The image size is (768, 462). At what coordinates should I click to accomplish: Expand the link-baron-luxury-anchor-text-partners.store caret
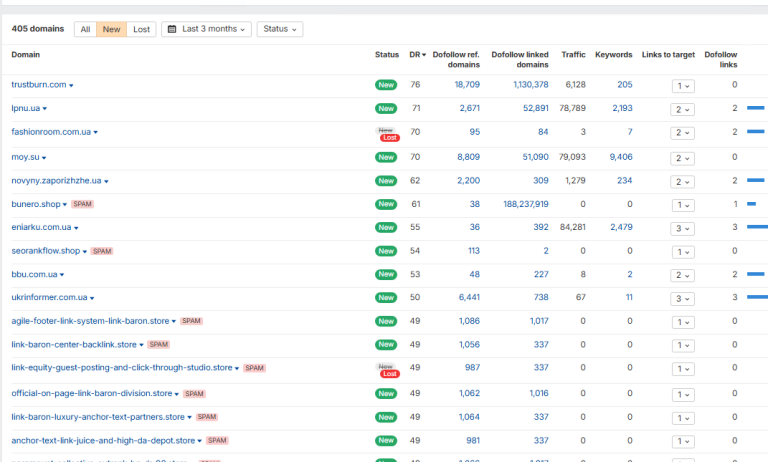pyautogui.click(x=190, y=418)
